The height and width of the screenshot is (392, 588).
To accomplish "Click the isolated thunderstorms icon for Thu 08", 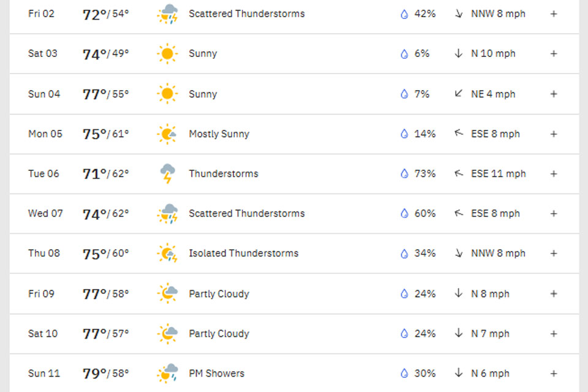I will (x=167, y=254).
